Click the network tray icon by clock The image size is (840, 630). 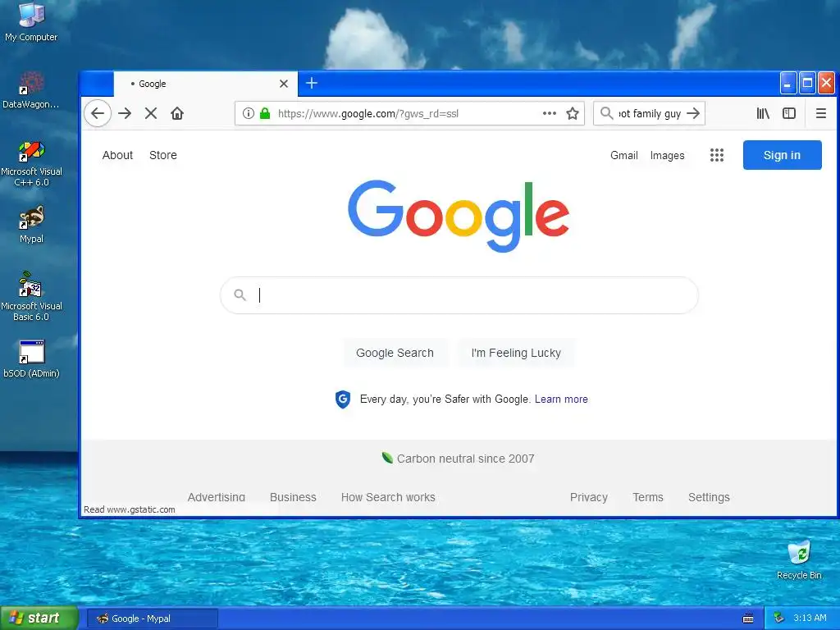779,618
